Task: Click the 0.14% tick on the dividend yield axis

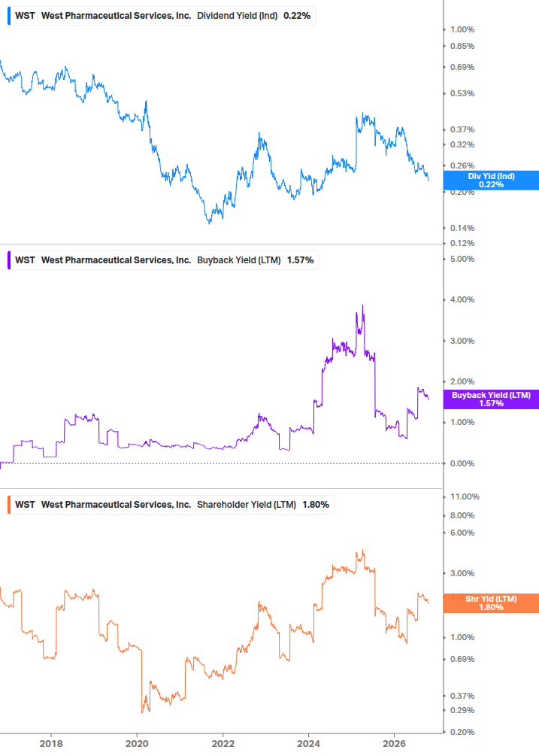Action: point(462,228)
